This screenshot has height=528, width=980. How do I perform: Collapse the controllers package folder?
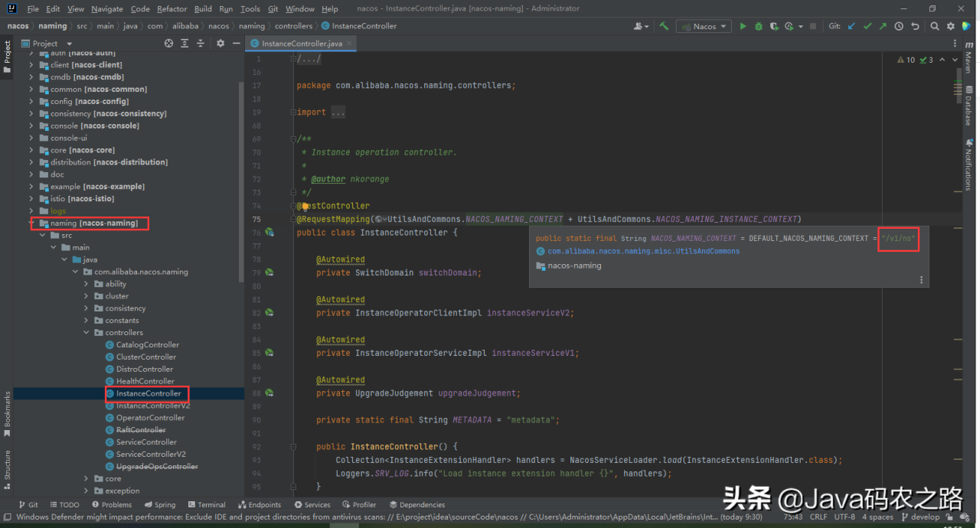[x=87, y=333]
